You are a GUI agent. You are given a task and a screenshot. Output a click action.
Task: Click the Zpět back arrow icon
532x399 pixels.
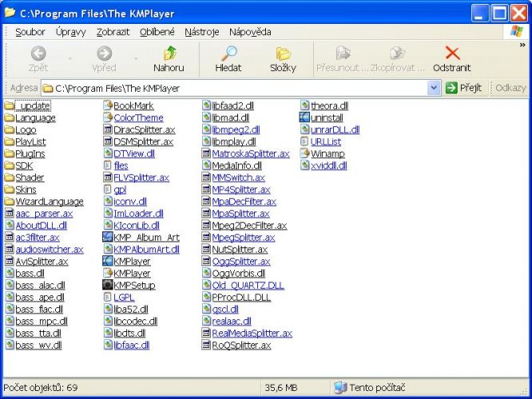tap(38, 53)
